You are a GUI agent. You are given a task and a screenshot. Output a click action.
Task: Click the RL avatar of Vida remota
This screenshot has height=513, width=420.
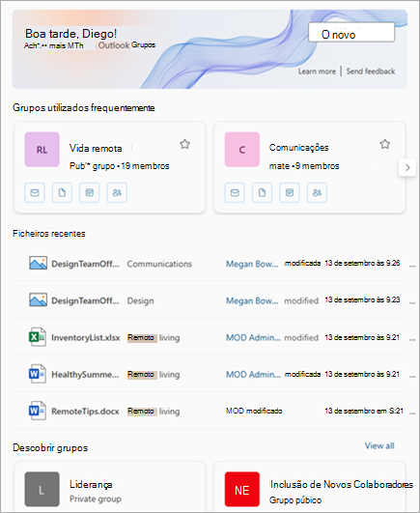tap(42, 150)
